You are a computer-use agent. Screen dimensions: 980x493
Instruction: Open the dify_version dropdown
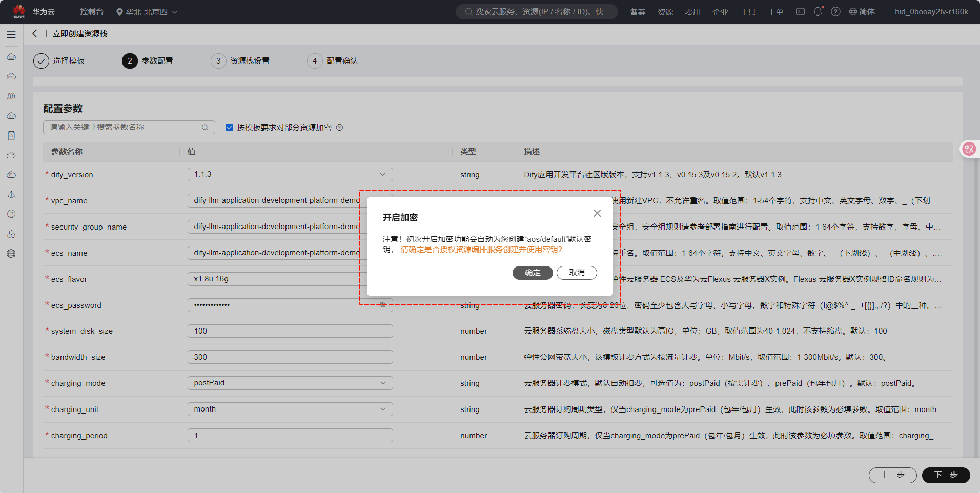coord(290,174)
